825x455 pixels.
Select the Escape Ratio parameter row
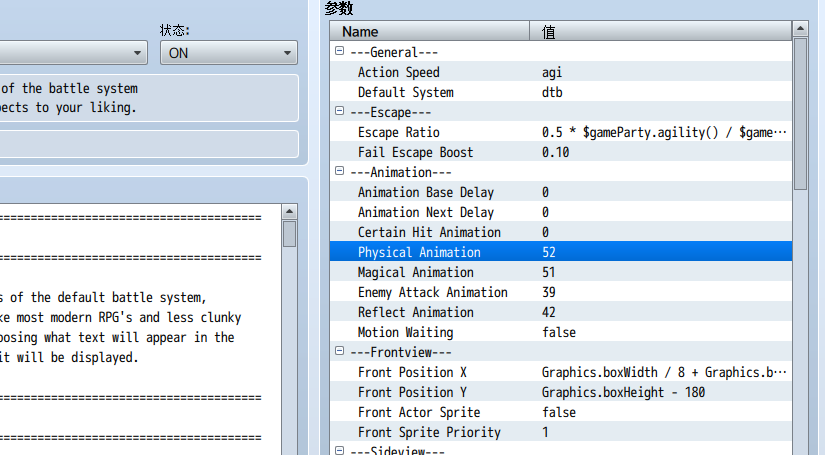coord(561,132)
